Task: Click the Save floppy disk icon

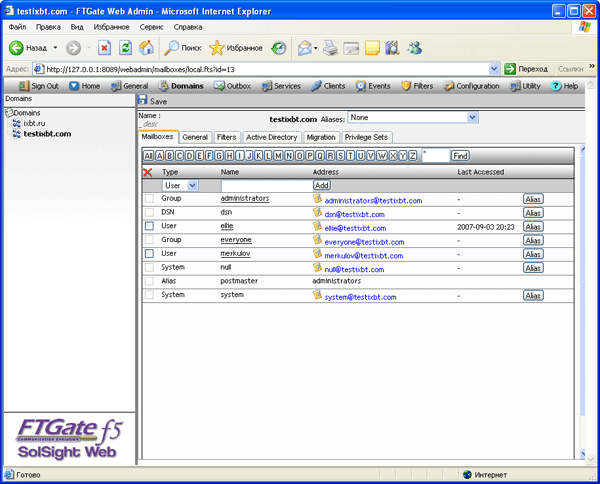Action: point(143,100)
